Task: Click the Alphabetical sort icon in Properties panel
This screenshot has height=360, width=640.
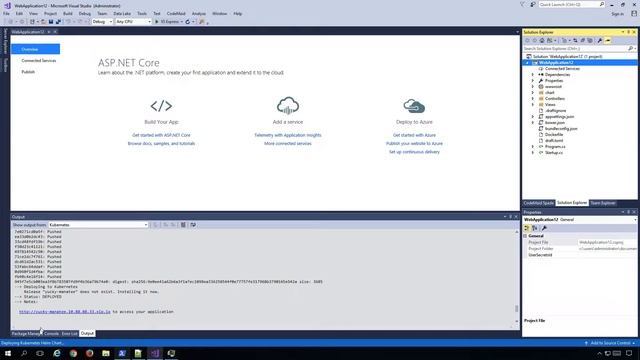Action: (x=534, y=228)
